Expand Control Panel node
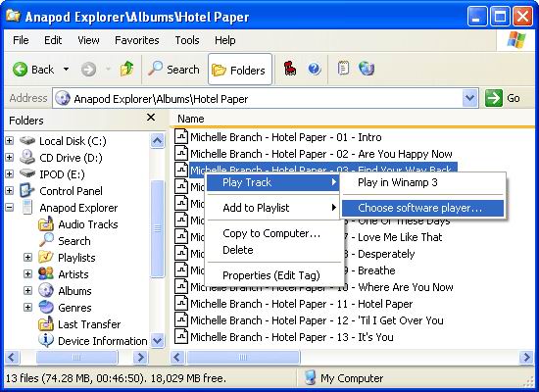Image resolution: width=539 pixels, height=392 pixels. pos(9,191)
